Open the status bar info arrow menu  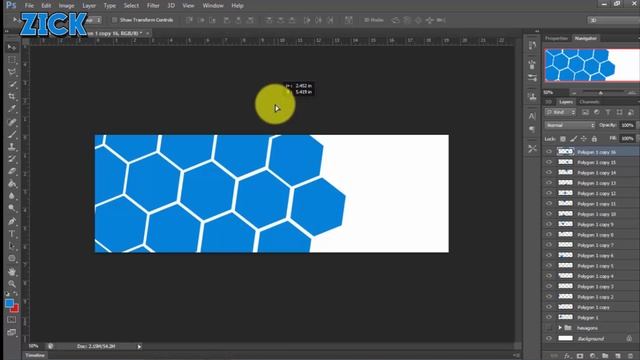click(139, 347)
